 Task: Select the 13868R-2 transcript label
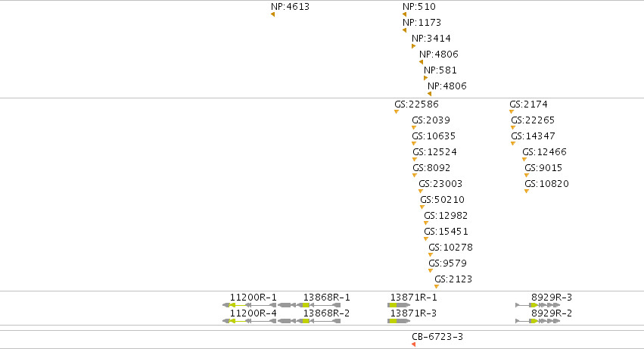point(326,313)
